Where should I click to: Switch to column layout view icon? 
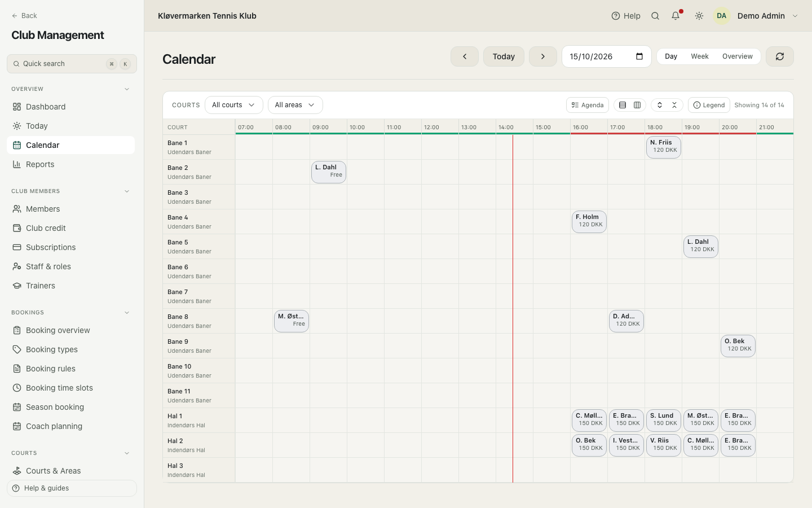tap(637, 105)
